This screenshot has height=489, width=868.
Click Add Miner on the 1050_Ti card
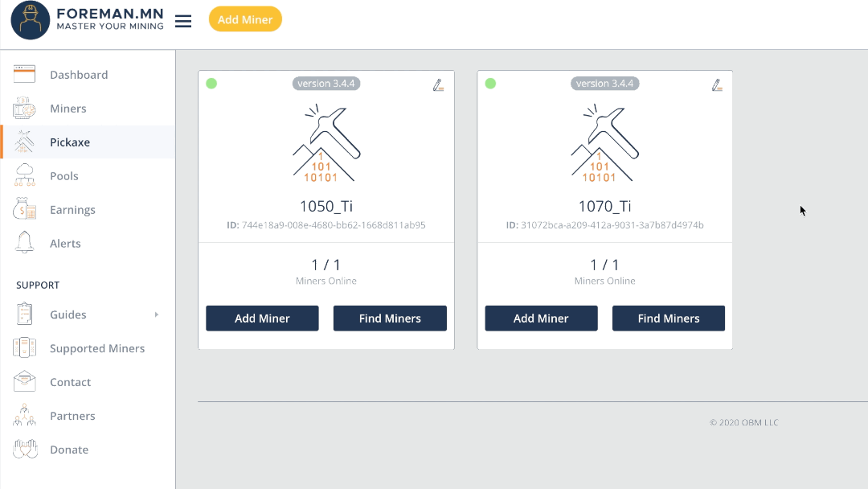pos(262,318)
